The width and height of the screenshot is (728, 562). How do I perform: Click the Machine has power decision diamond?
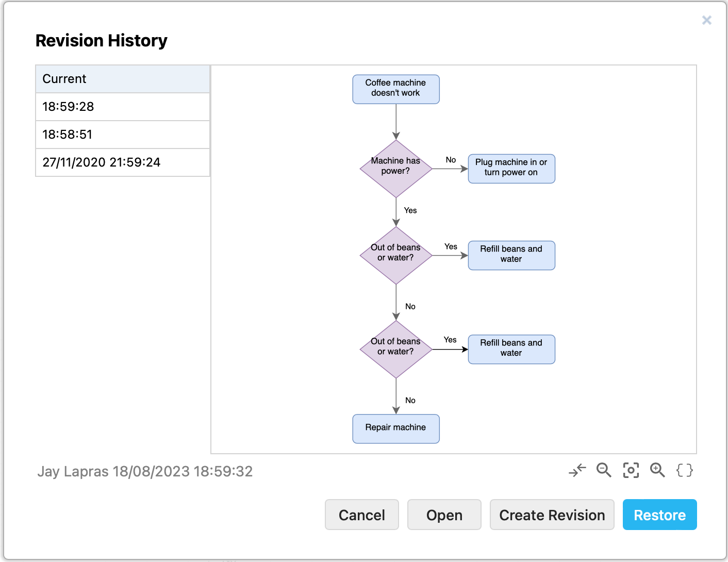(x=395, y=168)
